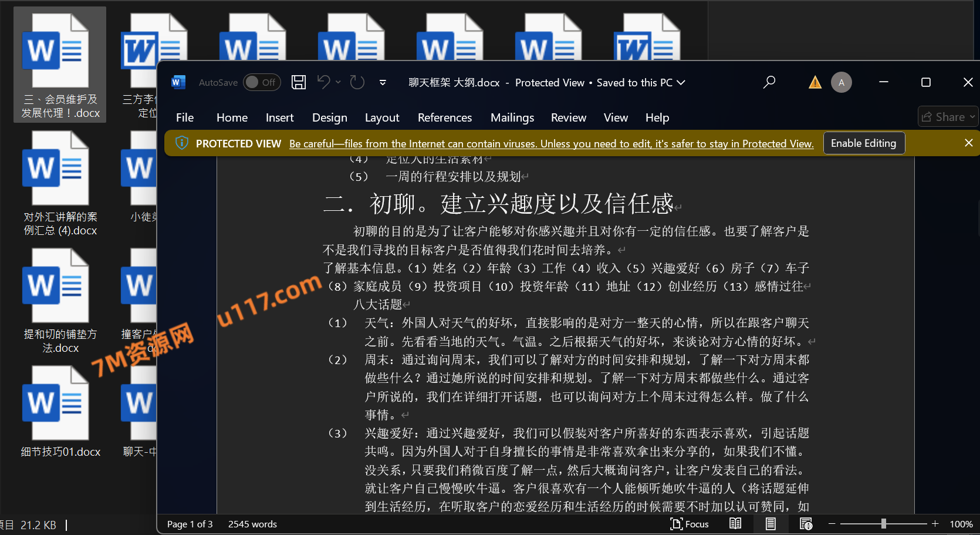Enable Focus mode in status bar
The width and height of the screenshot is (980, 535).
[690, 524]
